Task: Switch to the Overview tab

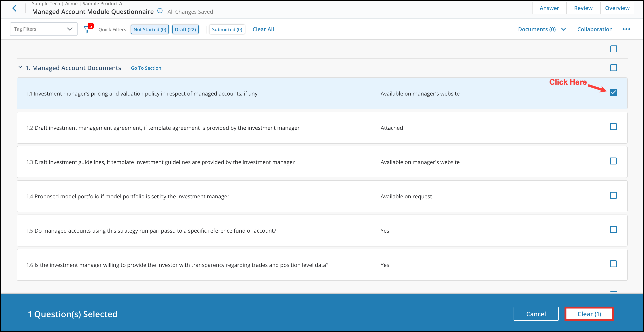Action: coord(617,8)
